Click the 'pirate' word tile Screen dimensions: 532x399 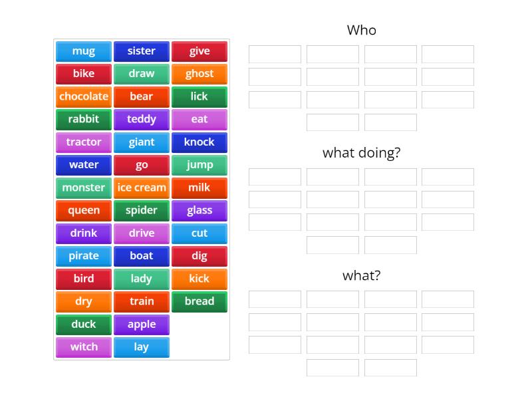pos(84,256)
